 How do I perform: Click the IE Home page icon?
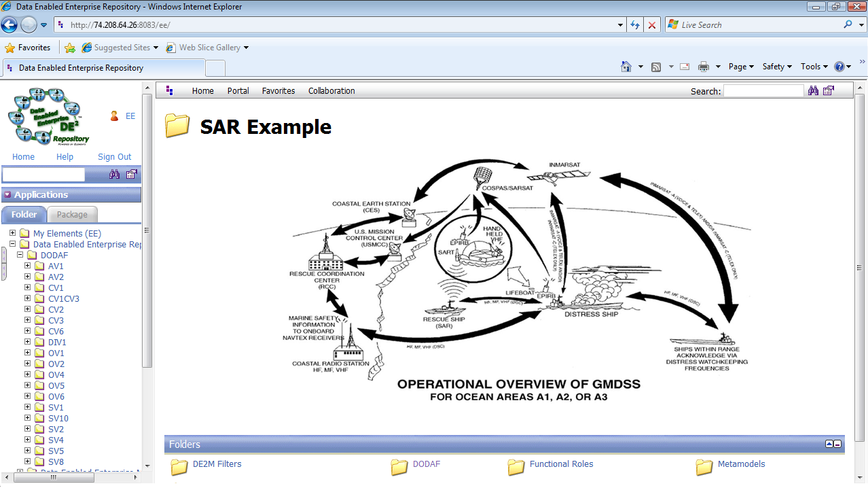click(x=626, y=67)
